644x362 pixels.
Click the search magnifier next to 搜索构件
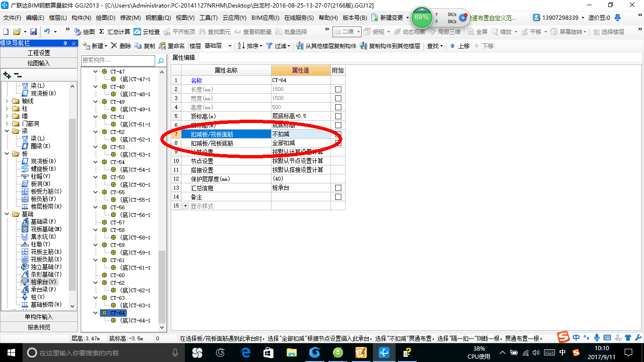point(161,60)
